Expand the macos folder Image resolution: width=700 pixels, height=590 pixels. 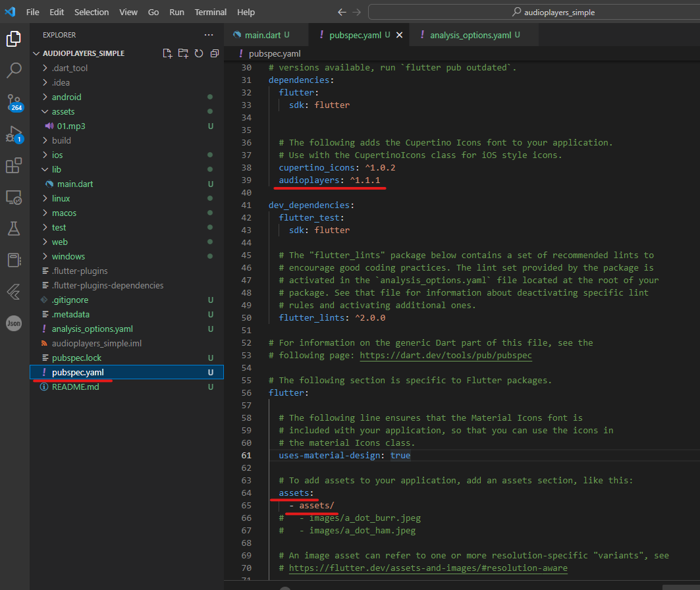127,213
